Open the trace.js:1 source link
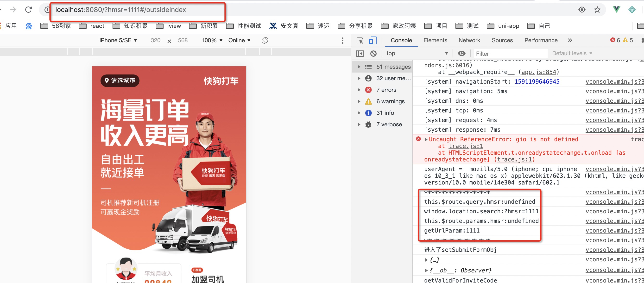 coord(466,146)
